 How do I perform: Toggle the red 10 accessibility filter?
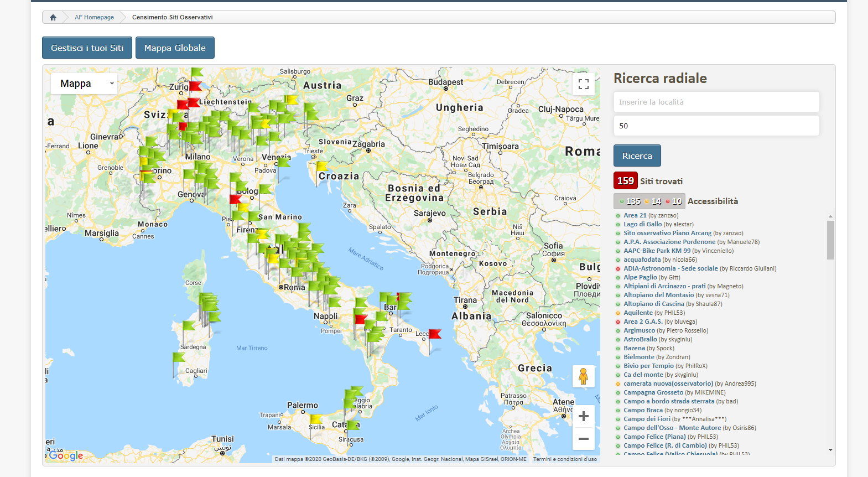tap(674, 201)
